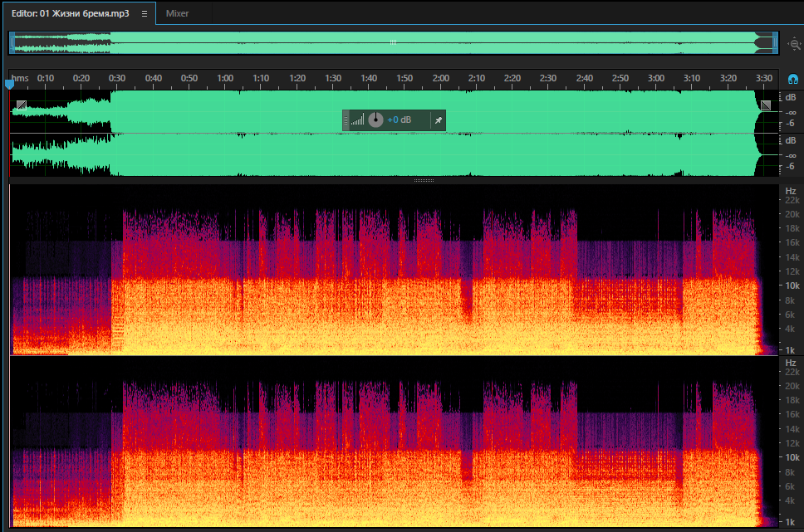This screenshot has height=532, width=804.
Task: Switch to the Mixer tab
Action: [x=177, y=14]
